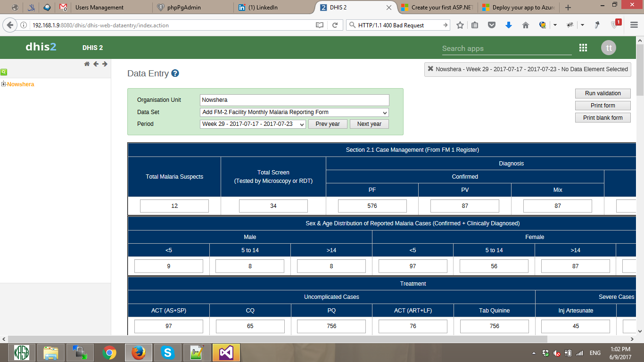
Task: Open the Firefox downloads panel
Action: coord(508,25)
